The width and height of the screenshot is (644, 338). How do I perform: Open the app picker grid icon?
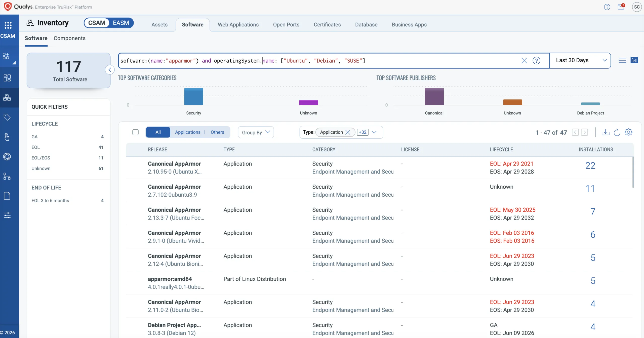[8, 25]
